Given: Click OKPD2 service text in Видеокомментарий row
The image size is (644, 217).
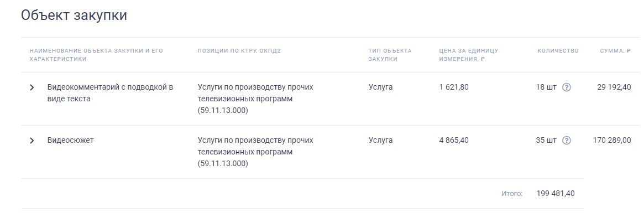Looking at the screenshot, I should click(x=255, y=99).
